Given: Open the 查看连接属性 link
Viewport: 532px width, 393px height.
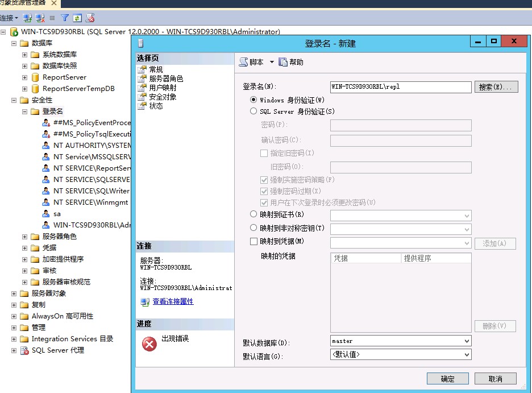Looking at the screenshot, I should [173, 301].
